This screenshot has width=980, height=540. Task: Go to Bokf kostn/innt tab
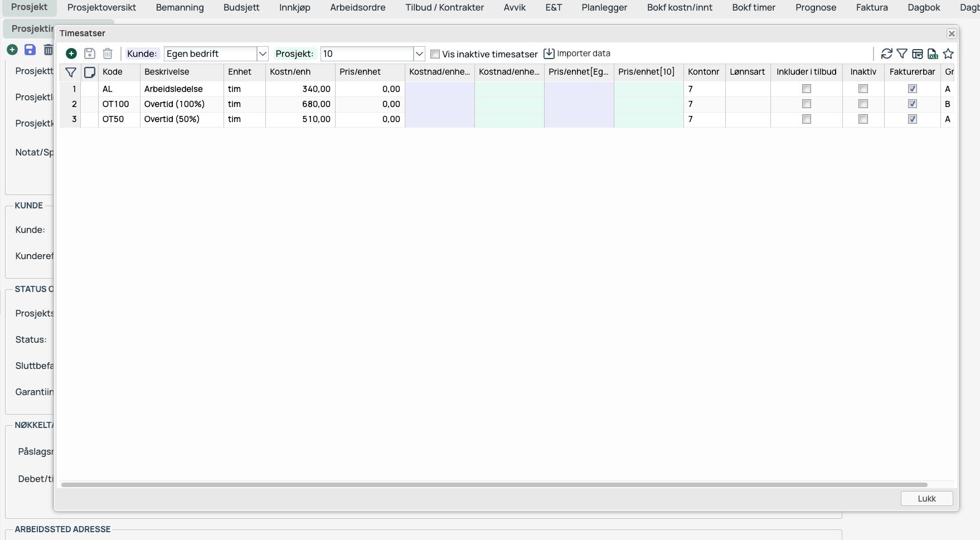(680, 7)
